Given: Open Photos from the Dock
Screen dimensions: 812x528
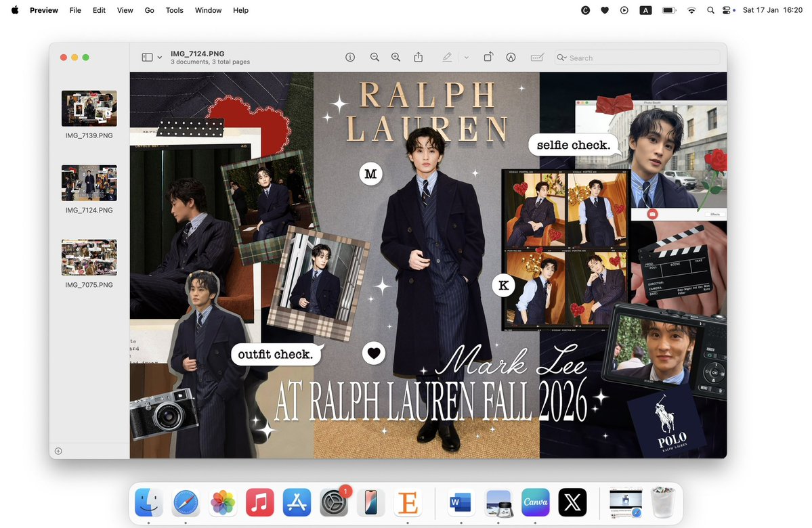Looking at the screenshot, I should [223, 502].
